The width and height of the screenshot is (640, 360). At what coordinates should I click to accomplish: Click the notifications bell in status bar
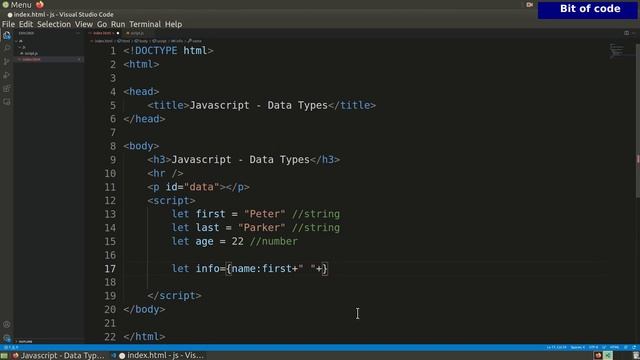[x=634, y=347]
